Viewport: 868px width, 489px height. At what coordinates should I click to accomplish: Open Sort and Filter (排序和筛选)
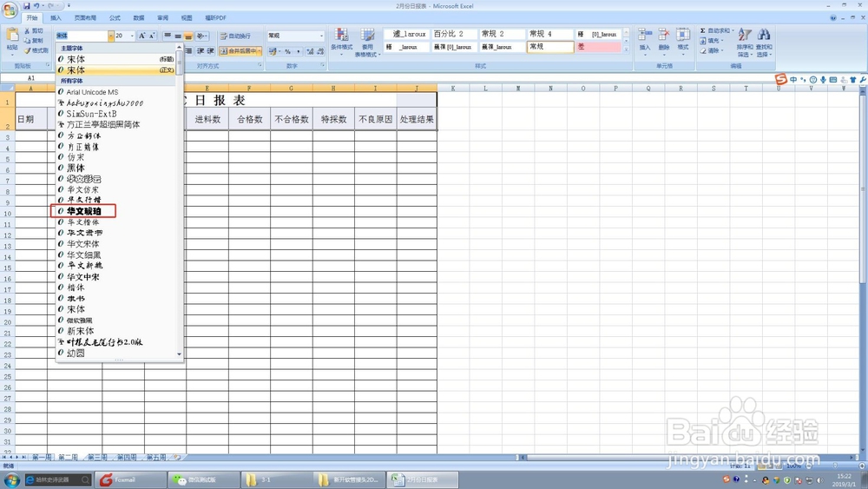[745, 42]
